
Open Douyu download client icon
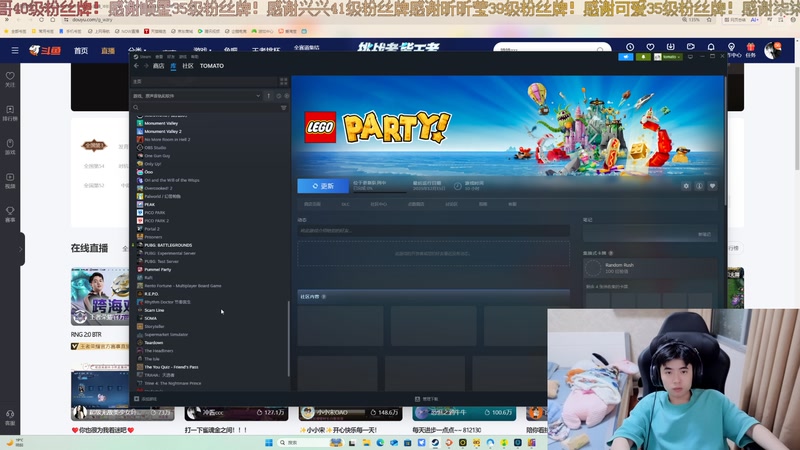point(670,47)
